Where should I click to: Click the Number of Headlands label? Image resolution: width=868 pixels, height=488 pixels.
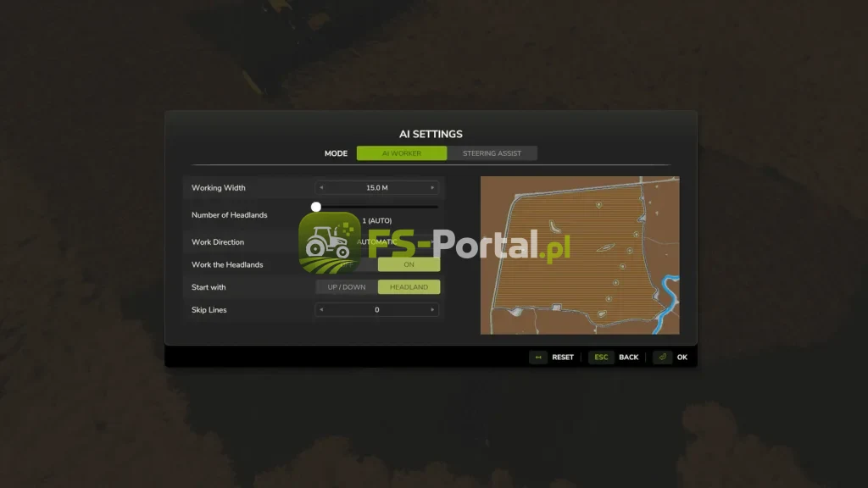tap(229, 215)
